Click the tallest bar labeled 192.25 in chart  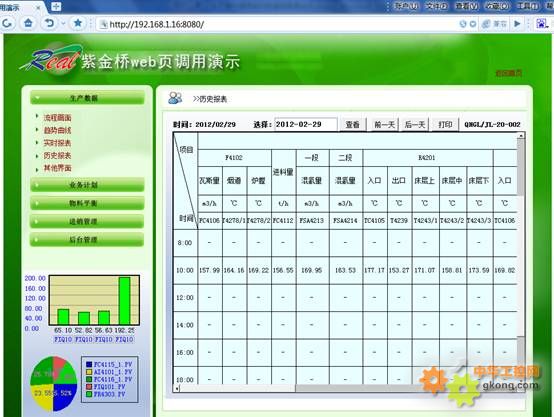(x=124, y=301)
